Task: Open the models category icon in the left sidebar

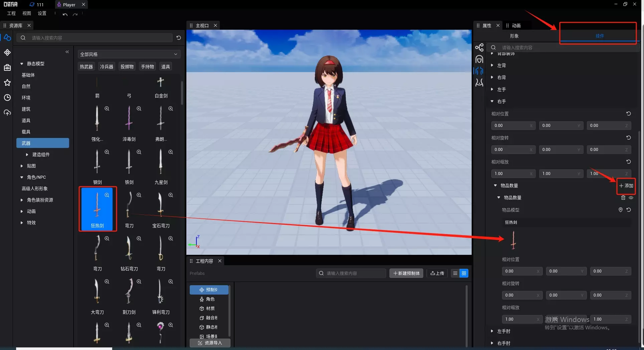Action: click(7, 38)
